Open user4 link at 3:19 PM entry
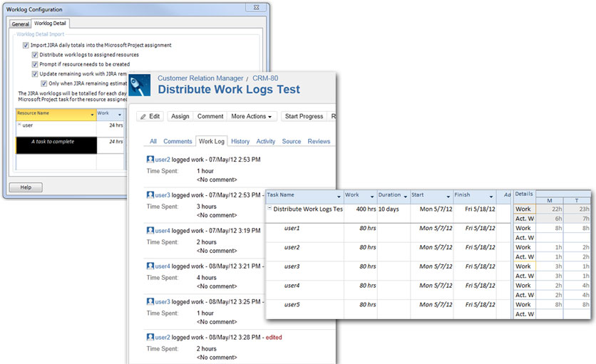 tap(163, 231)
